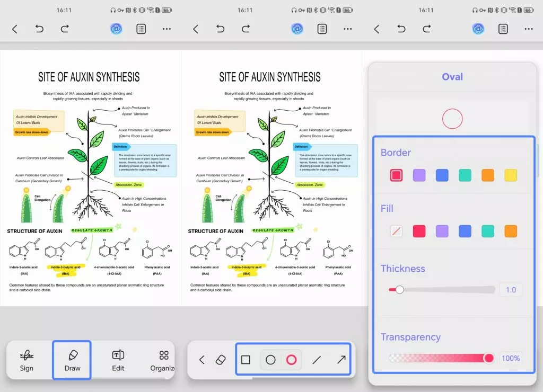
Task: Switch to the Edit tool
Action: 118,361
